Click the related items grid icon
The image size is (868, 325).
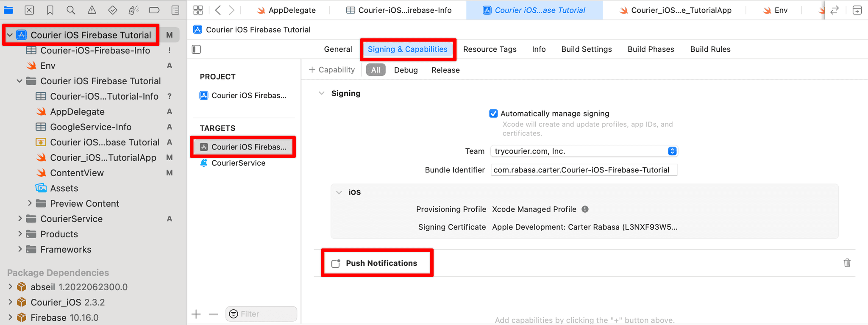pyautogui.click(x=198, y=10)
